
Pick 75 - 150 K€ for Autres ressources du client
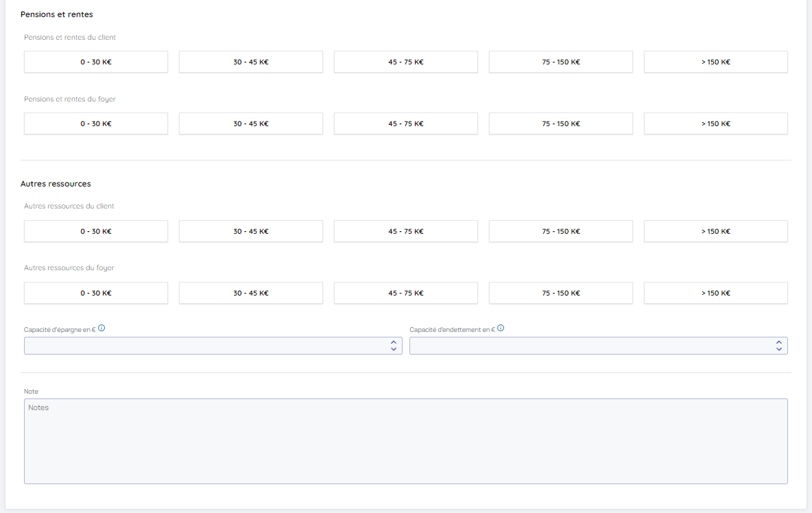click(560, 231)
